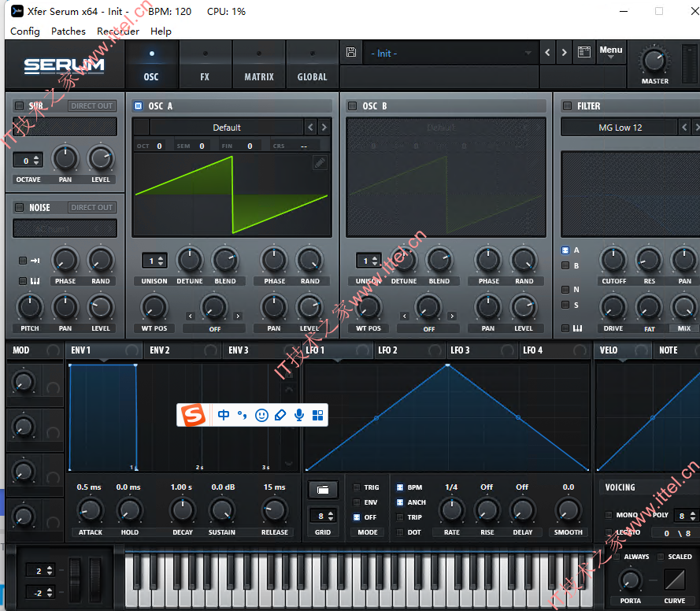
Task: Open the sub oscillator waveform selector
Action: click(x=65, y=127)
